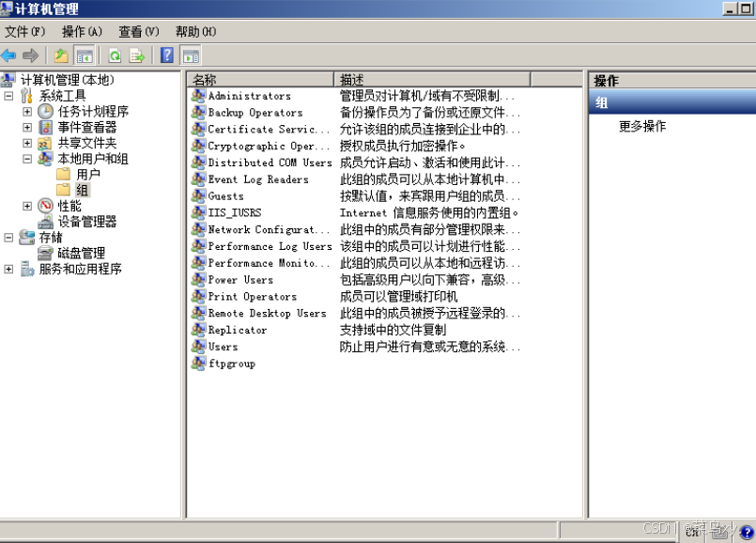
Task: Click the Forward arrow toolbar icon
Action: (x=30, y=56)
